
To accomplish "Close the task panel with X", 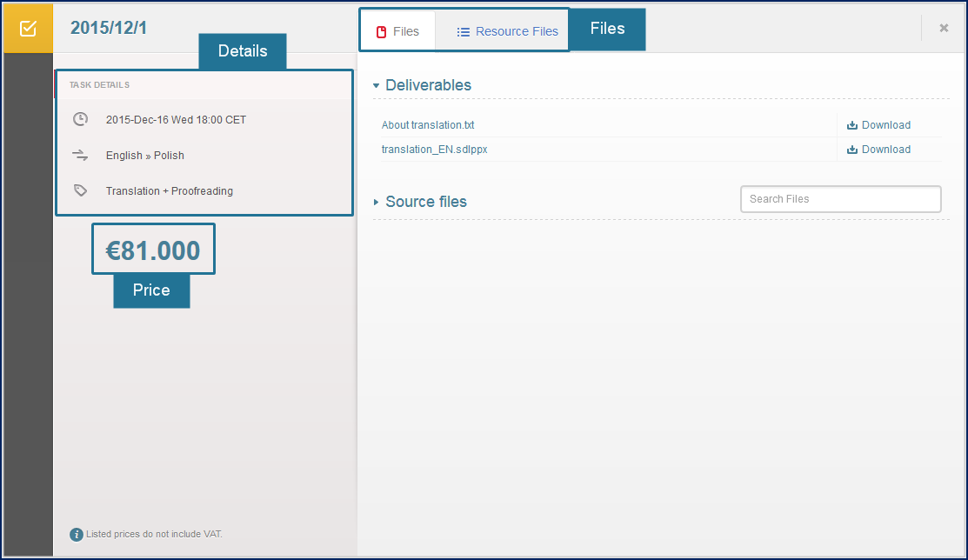I will click(944, 28).
